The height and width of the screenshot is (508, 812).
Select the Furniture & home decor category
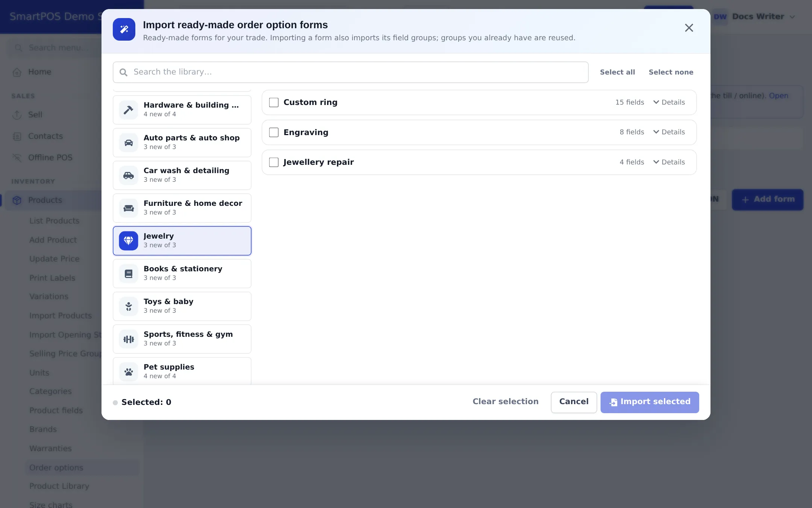pos(182,208)
